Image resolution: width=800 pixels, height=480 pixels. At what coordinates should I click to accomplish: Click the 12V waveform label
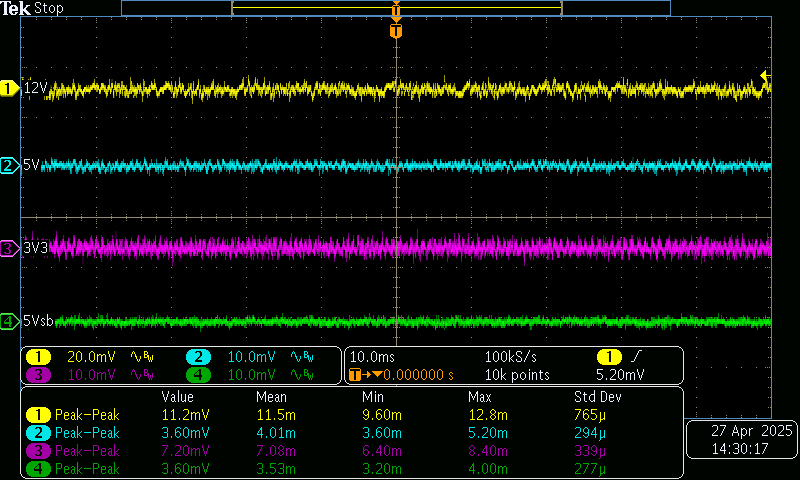[x=35, y=88]
